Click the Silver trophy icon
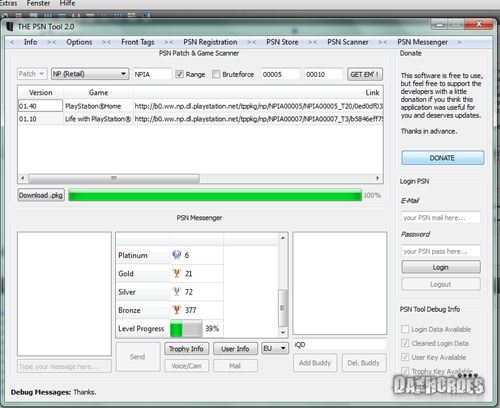This screenshot has height=408, width=500. pos(176,292)
